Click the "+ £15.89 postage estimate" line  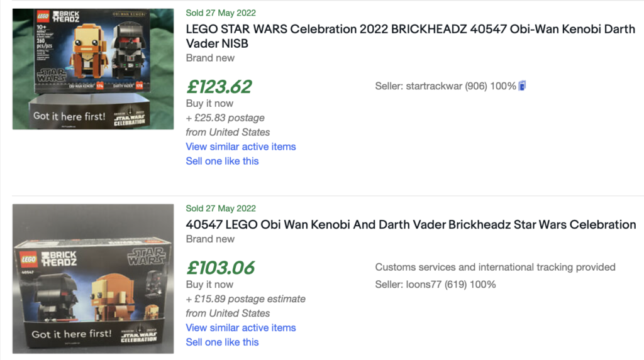point(245,298)
